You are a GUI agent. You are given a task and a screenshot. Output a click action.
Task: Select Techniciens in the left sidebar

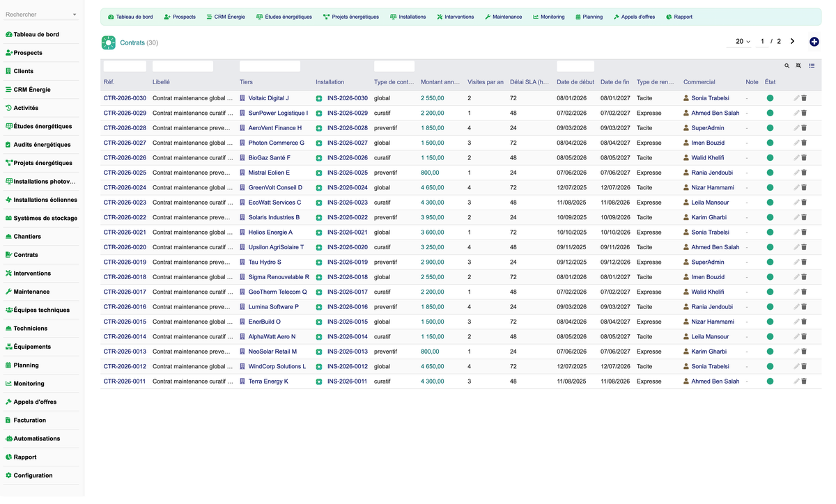coord(31,329)
